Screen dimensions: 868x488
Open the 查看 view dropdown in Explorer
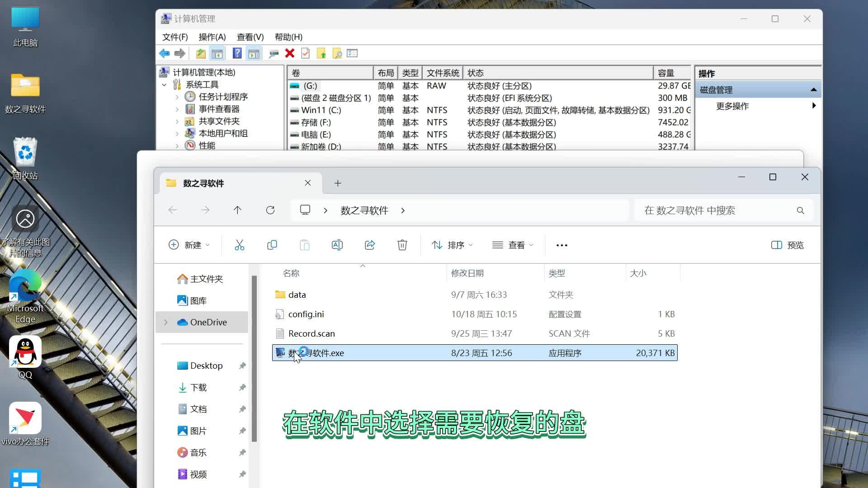click(513, 245)
